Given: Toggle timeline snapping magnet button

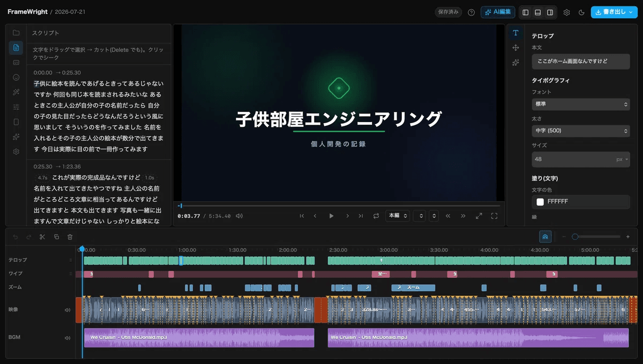Looking at the screenshot, I should [x=545, y=237].
